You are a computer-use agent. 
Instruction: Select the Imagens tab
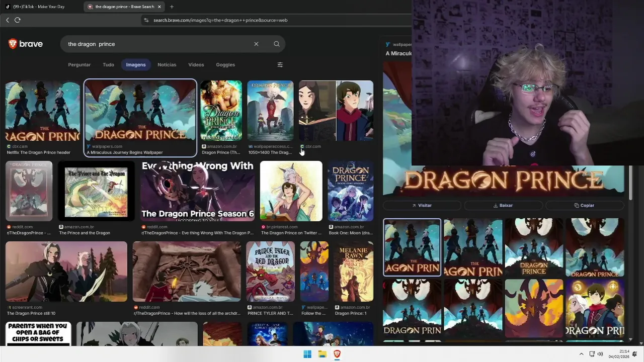pos(136,64)
